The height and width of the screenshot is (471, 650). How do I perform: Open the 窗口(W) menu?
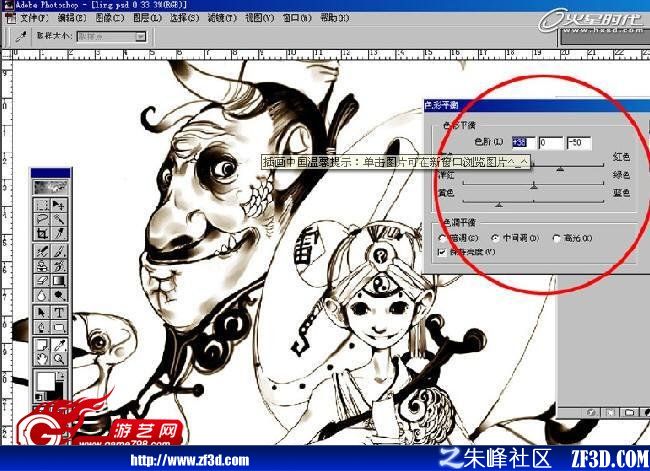click(x=297, y=18)
